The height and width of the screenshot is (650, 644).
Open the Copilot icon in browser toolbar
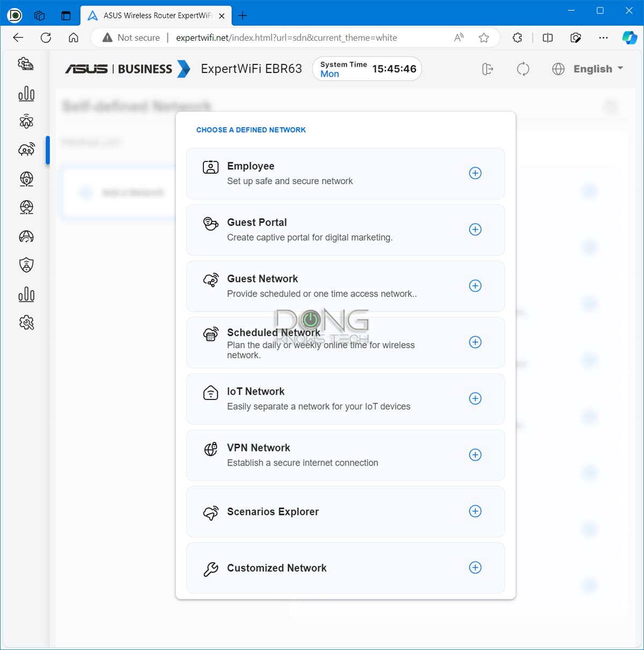630,38
